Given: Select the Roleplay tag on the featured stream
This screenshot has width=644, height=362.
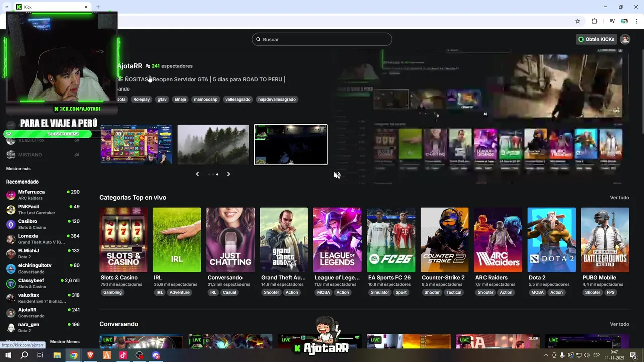Looking at the screenshot, I should click(x=141, y=99).
